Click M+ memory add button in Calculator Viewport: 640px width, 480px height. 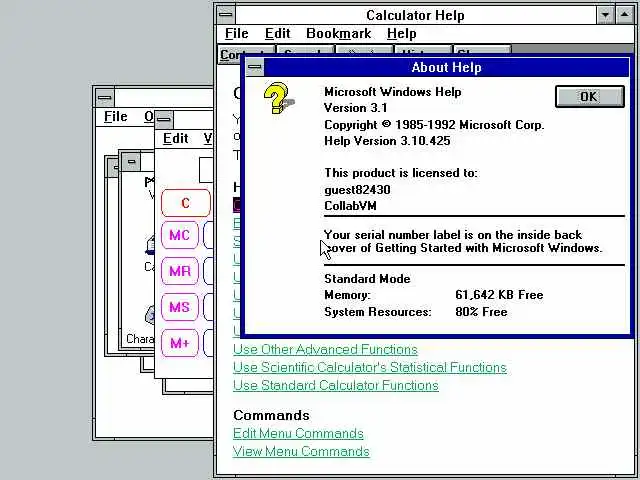180,343
